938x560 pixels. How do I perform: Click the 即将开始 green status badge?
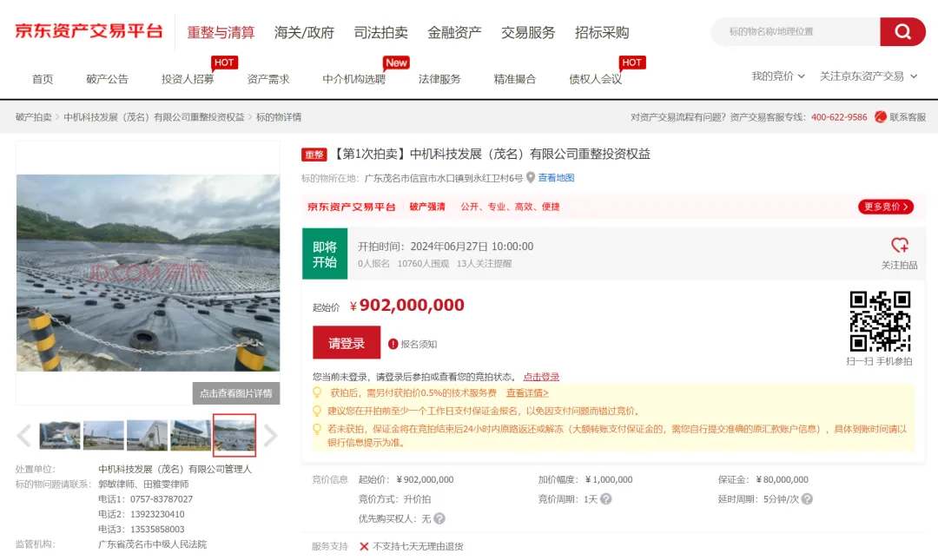click(325, 254)
